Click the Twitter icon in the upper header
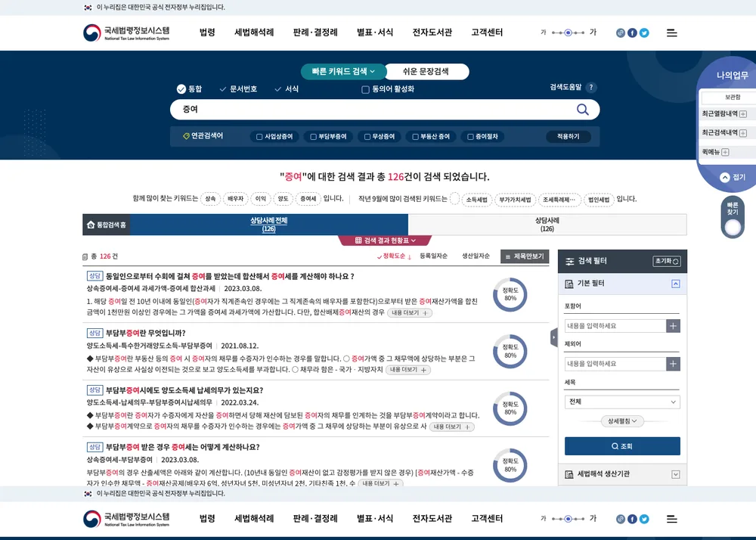This screenshot has height=540, width=756. pyautogui.click(x=644, y=33)
